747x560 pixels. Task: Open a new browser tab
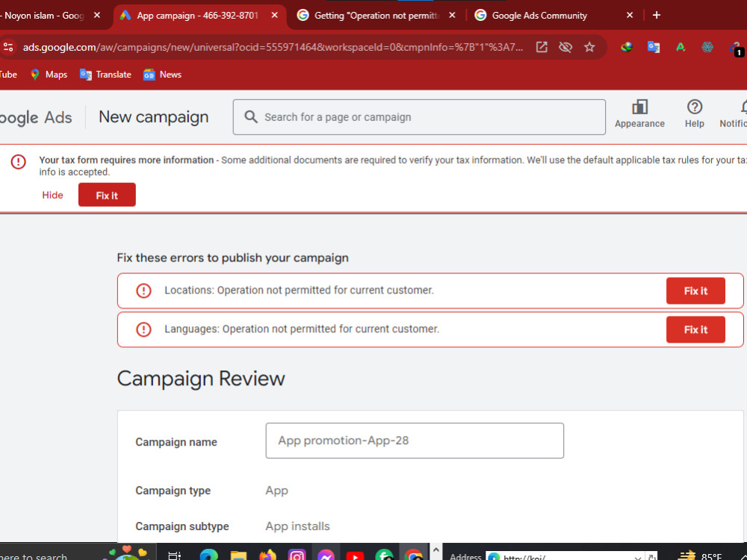pos(657,15)
